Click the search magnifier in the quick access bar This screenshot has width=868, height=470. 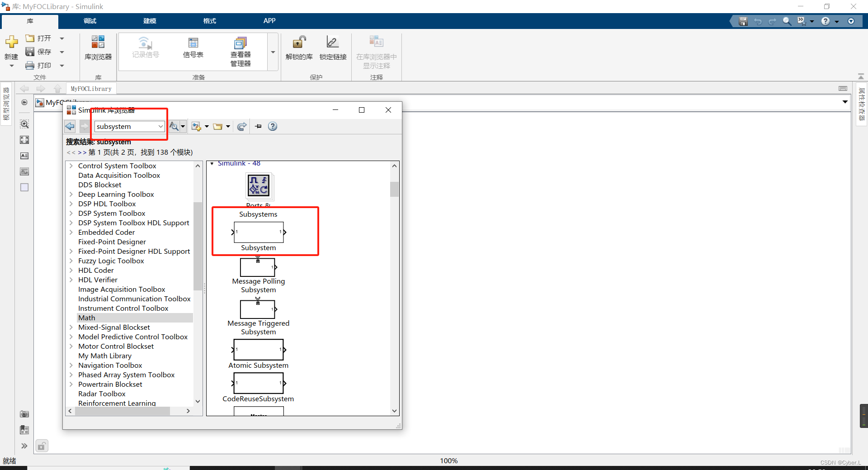coord(787,21)
